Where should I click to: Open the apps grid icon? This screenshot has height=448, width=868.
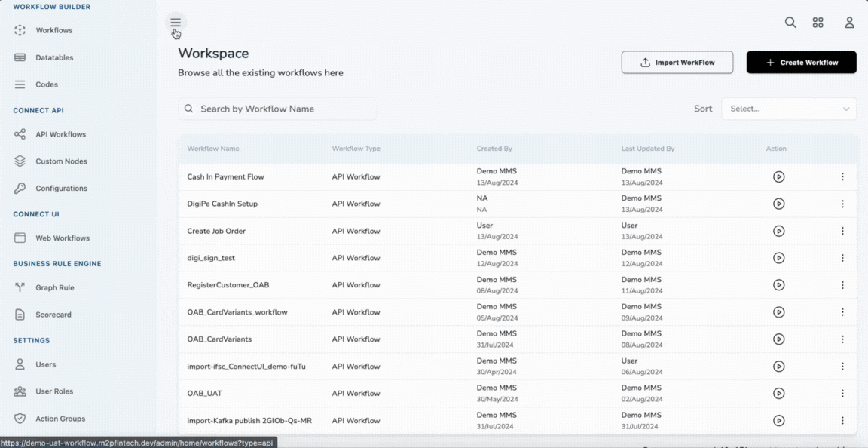tap(818, 23)
